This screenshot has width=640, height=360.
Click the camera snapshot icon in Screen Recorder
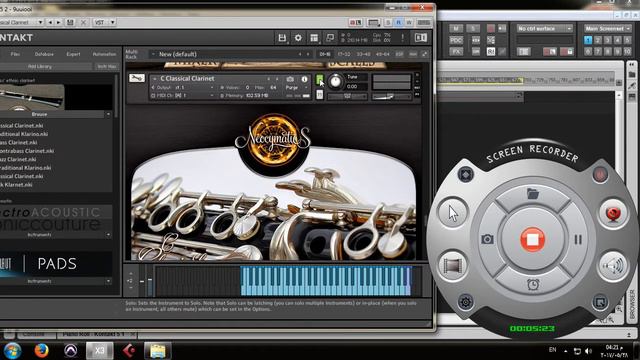(487, 239)
